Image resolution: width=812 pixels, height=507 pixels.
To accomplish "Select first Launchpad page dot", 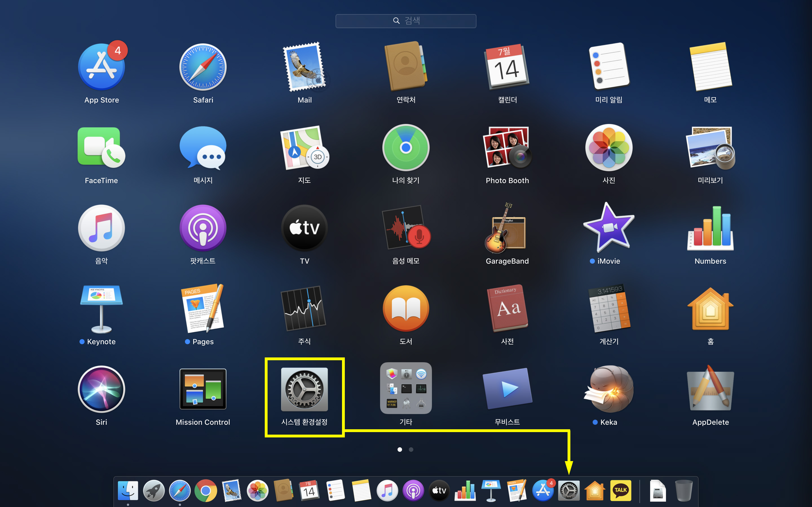I will coord(400,449).
